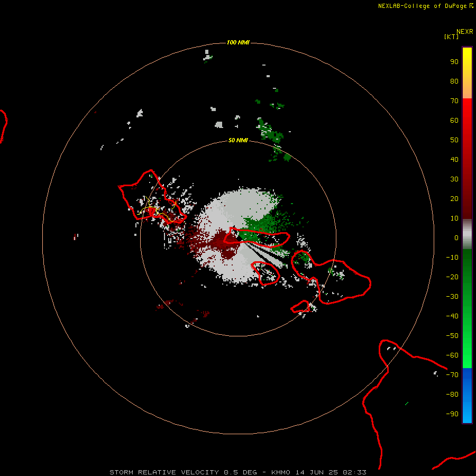Viewport: 476px width, 476px height.
Task: Click the 30 value on the velocity scale
Action: 454,179
